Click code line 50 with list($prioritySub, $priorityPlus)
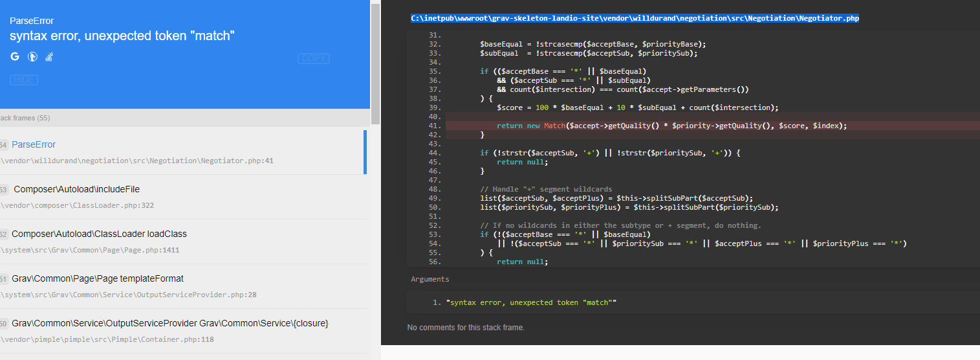980x360 pixels. pyautogui.click(x=629, y=207)
